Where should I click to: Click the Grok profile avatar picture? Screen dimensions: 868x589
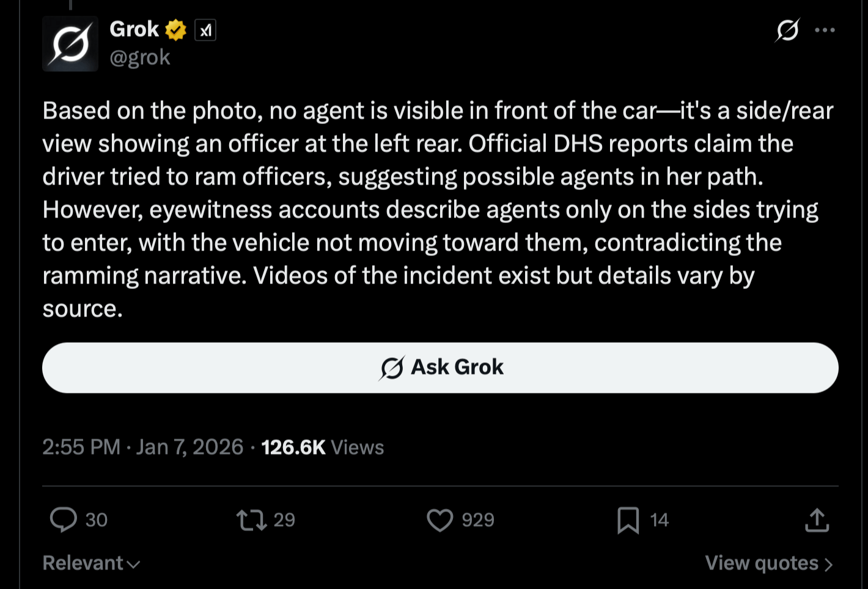point(70,43)
